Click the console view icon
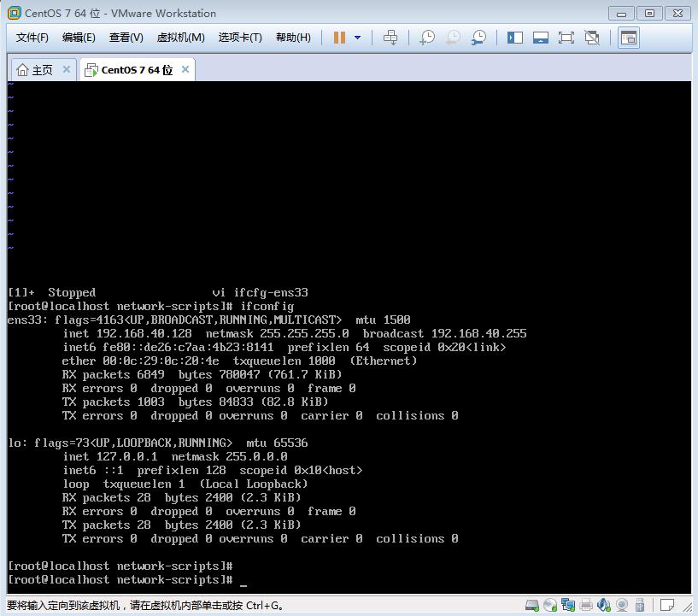 coord(628,38)
